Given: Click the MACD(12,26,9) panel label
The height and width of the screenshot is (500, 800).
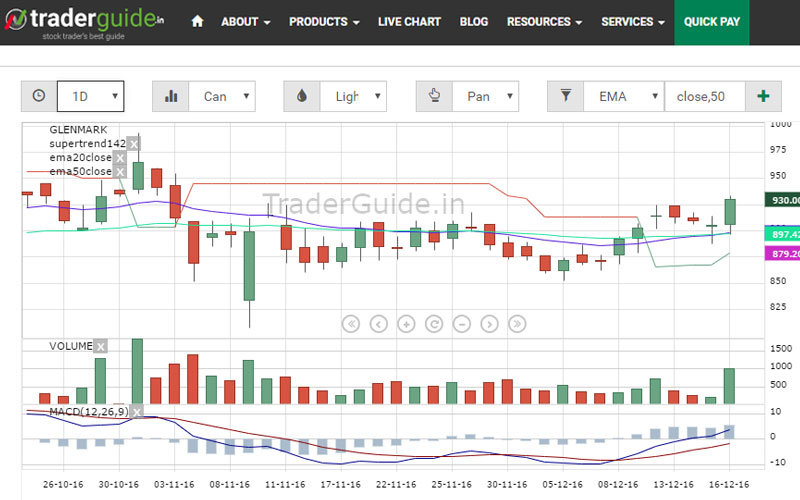Looking at the screenshot, I should [89, 411].
